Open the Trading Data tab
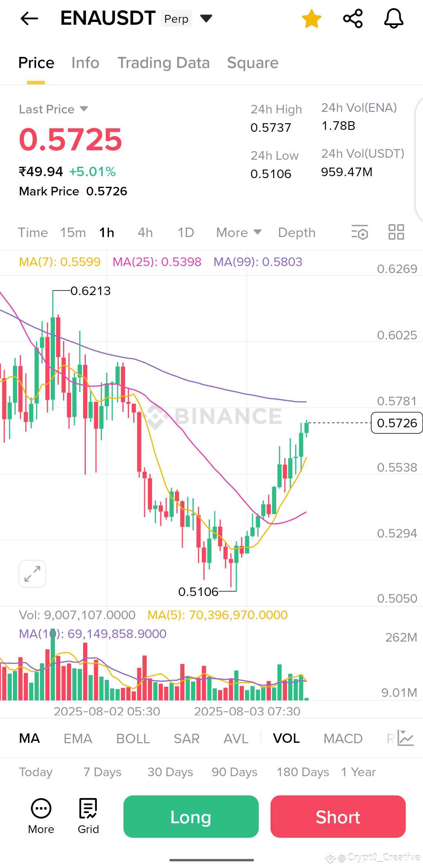 (x=163, y=63)
